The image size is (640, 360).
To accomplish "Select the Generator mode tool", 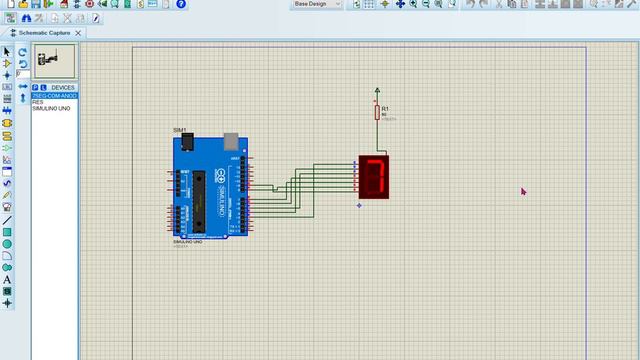I will (x=7, y=183).
